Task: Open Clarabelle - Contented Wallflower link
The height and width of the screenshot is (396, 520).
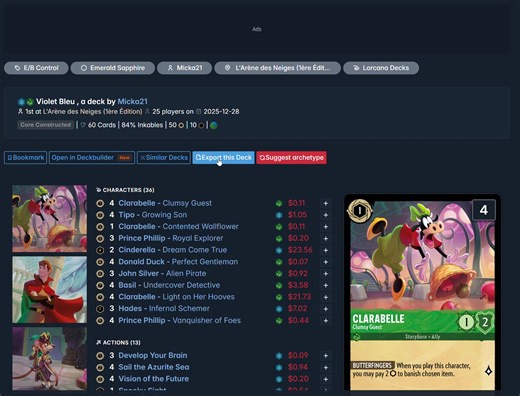Action: [178, 226]
